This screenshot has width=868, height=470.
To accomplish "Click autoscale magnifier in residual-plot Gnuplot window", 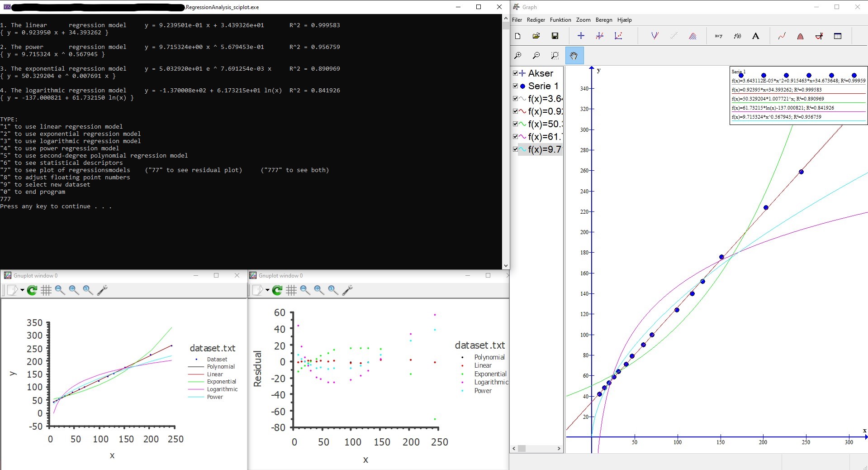I will (333, 290).
